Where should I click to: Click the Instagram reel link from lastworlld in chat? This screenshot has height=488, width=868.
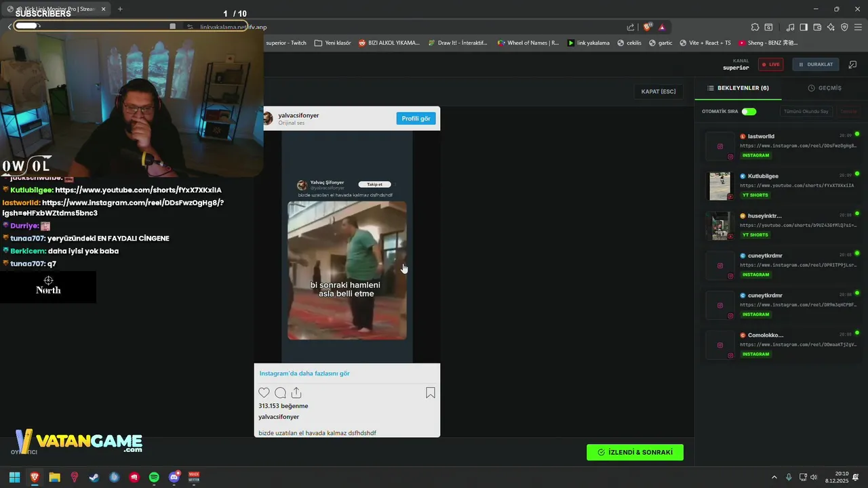pos(113,207)
